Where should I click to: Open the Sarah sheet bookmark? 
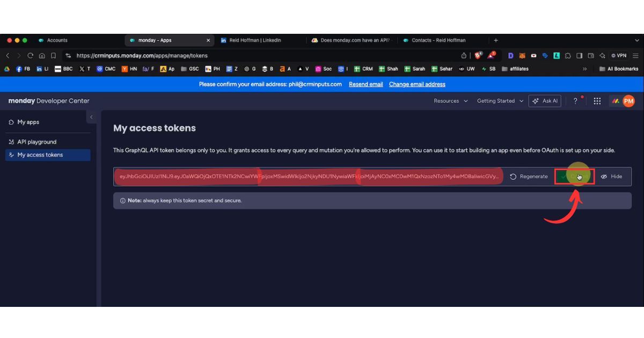coord(415,69)
